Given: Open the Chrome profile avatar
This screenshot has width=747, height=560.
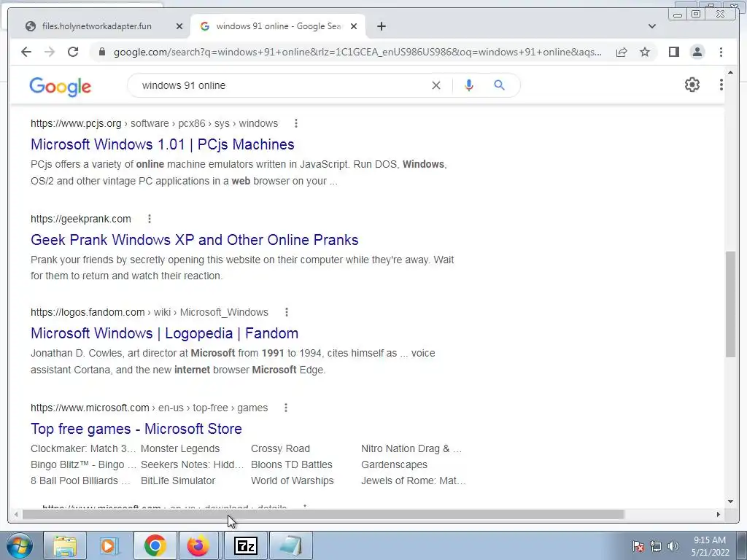Looking at the screenshot, I should 697,52.
